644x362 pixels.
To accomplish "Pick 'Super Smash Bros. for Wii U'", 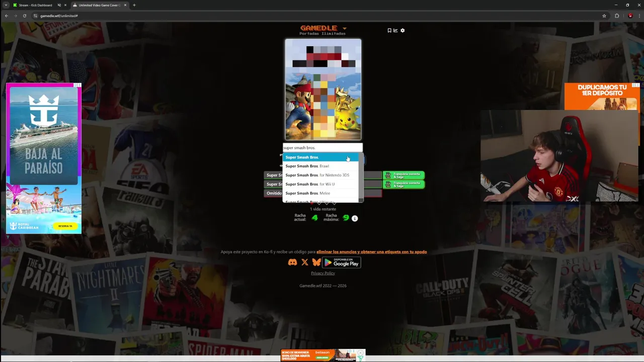I will [x=320, y=184].
